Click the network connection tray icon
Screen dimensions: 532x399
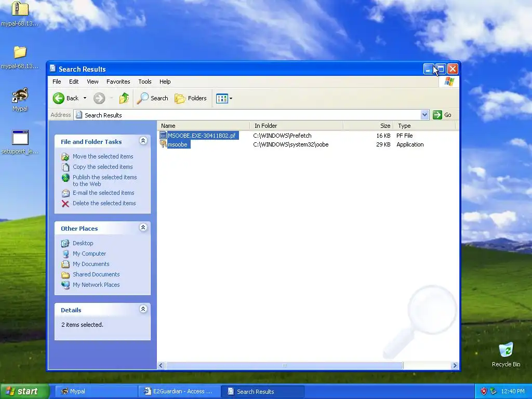(493, 391)
